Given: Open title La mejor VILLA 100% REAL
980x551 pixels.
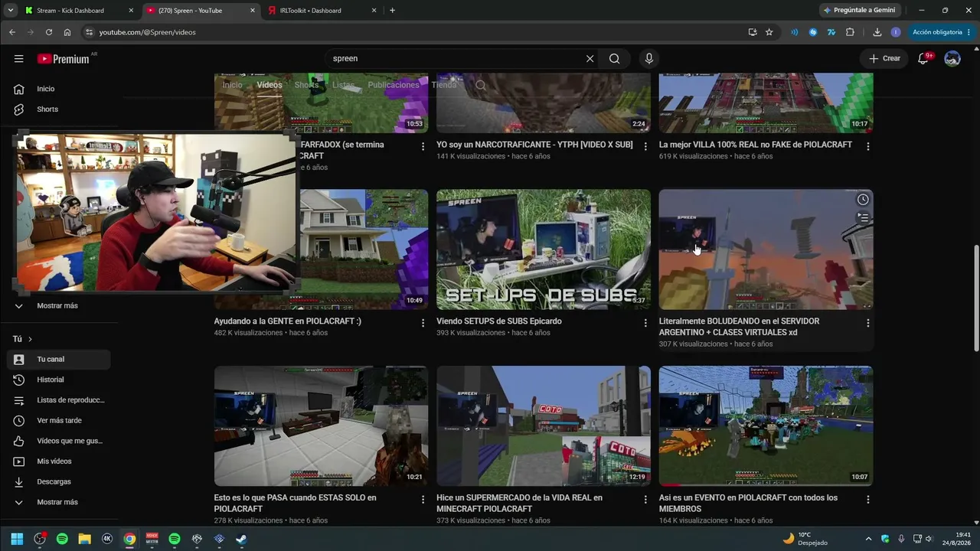Looking at the screenshot, I should pos(756,145).
